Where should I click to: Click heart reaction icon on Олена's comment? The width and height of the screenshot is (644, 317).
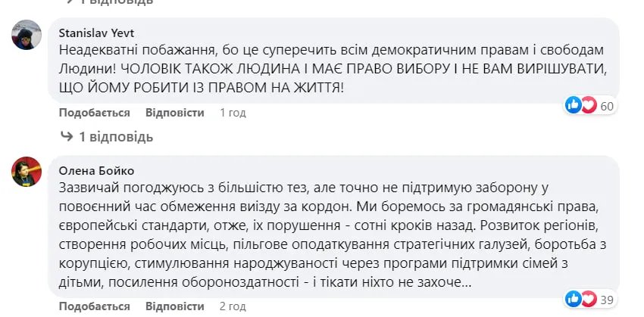point(588,299)
